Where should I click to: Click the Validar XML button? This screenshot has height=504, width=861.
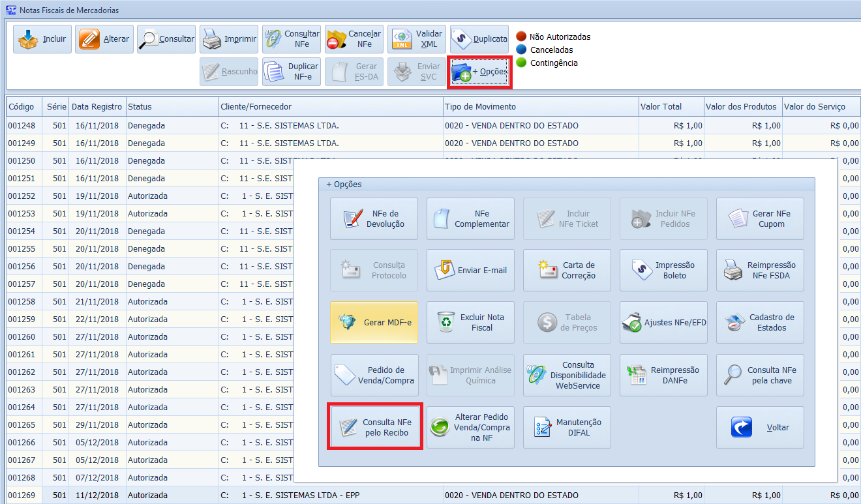416,39
